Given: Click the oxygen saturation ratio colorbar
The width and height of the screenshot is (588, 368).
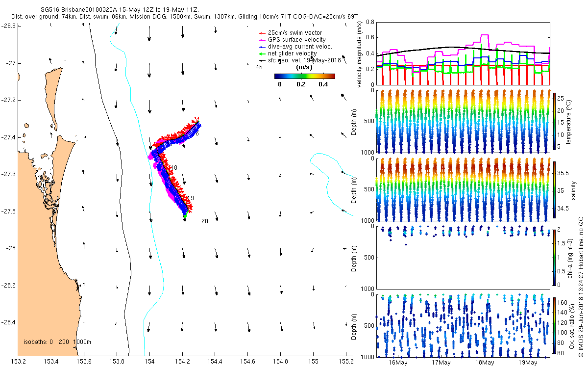Looking at the screenshot, I should click(x=554, y=325).
